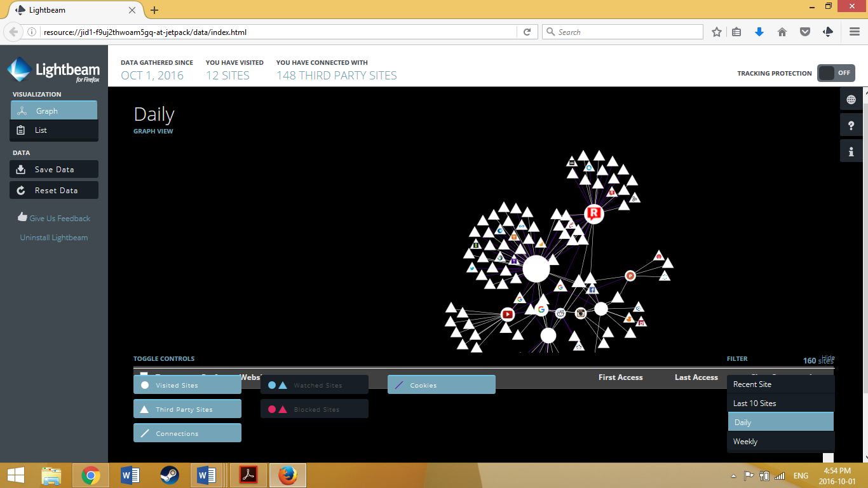The width and height of the screenshot is (868, 488).
Task: Toggle Watched Sites visibility
Action: (315, 385)
